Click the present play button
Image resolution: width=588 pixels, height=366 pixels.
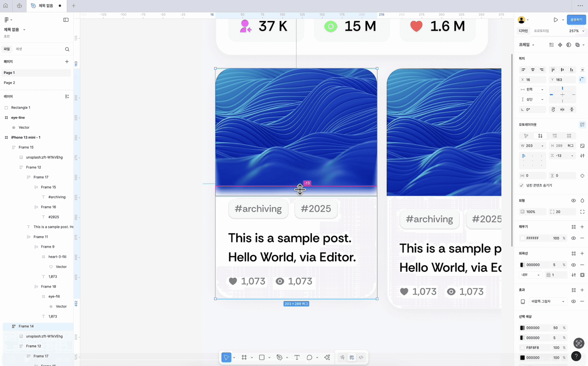(x=556, y=20)
